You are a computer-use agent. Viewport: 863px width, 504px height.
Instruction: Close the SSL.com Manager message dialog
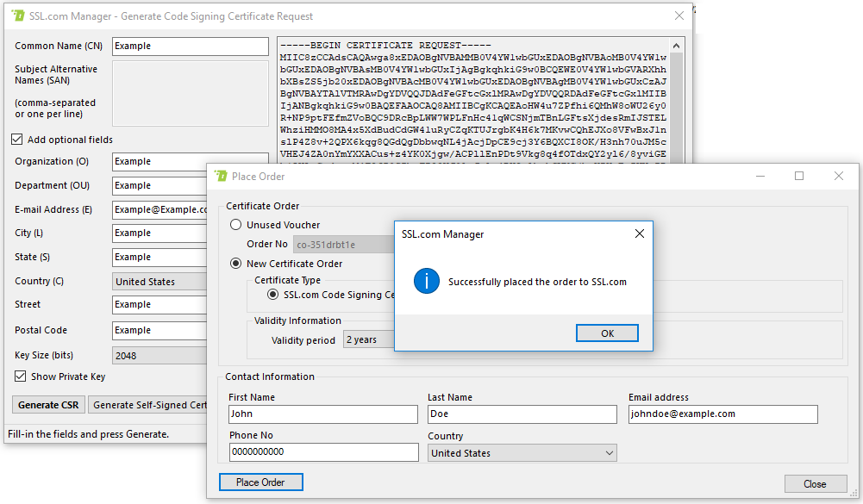tap(640, 233)
